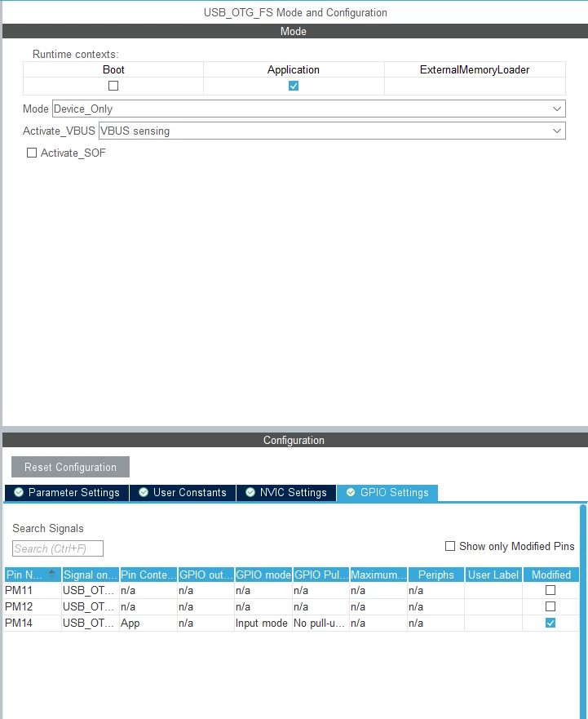Sort by the GPIO output column header

pos(206,575)
